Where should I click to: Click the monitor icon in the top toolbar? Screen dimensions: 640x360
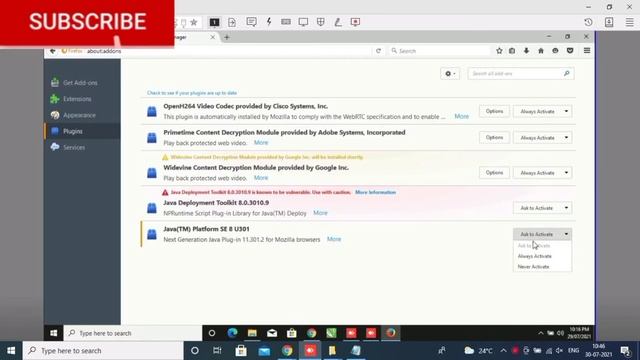(x=303, y=22)
